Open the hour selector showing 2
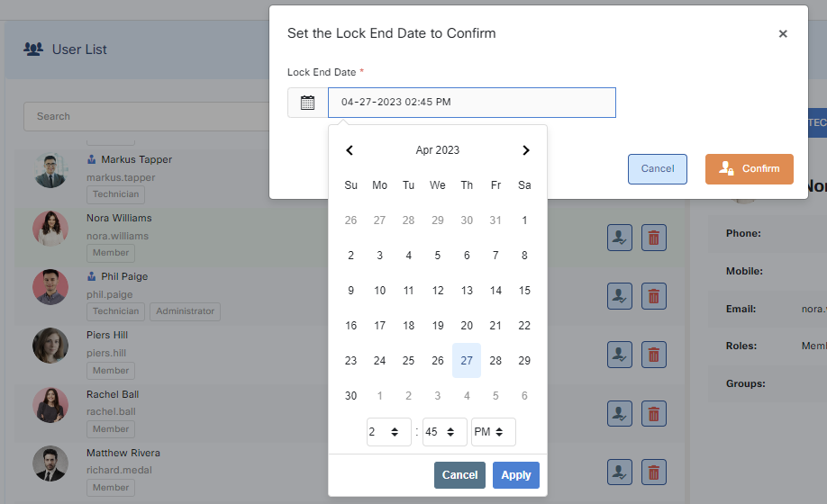The width and height of the screenshot is (827, 504). pyautogui.click(x=388, y=432)
